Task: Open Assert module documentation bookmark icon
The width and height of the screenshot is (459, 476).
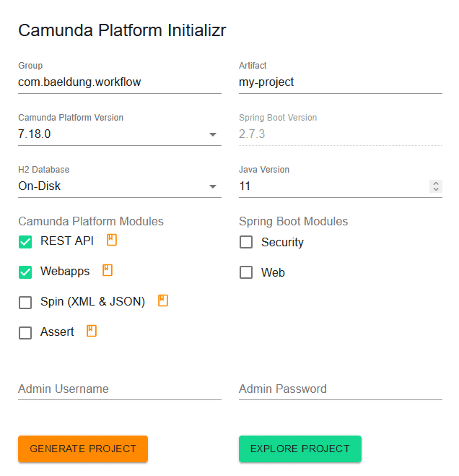Action: point(92,331)
